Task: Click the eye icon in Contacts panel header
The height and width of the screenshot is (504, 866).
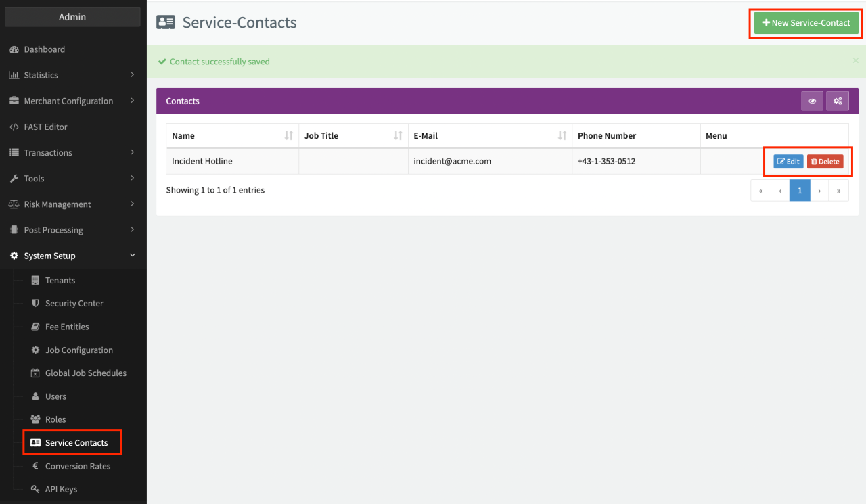Action: pyautogui.click(x=812, y=101)
